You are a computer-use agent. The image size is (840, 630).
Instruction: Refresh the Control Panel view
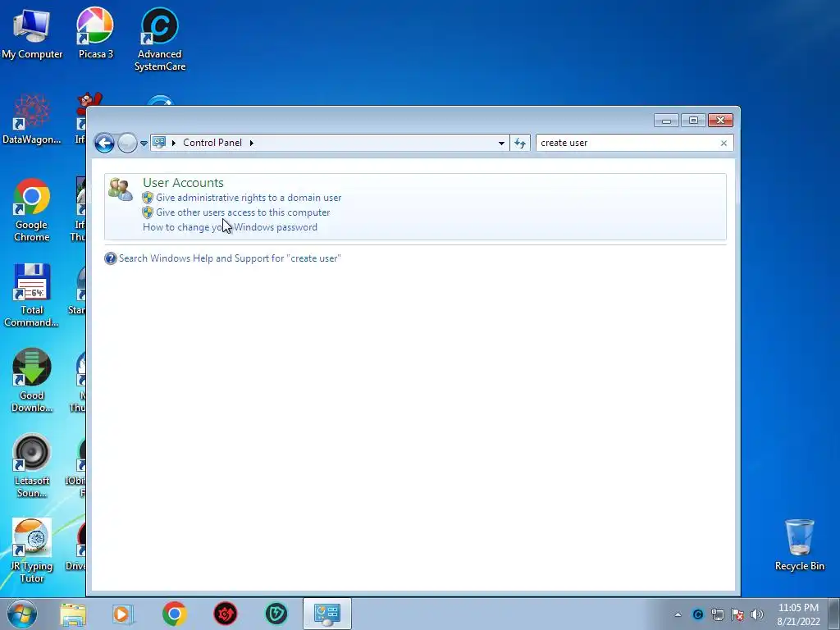click(x=519, y=143)
